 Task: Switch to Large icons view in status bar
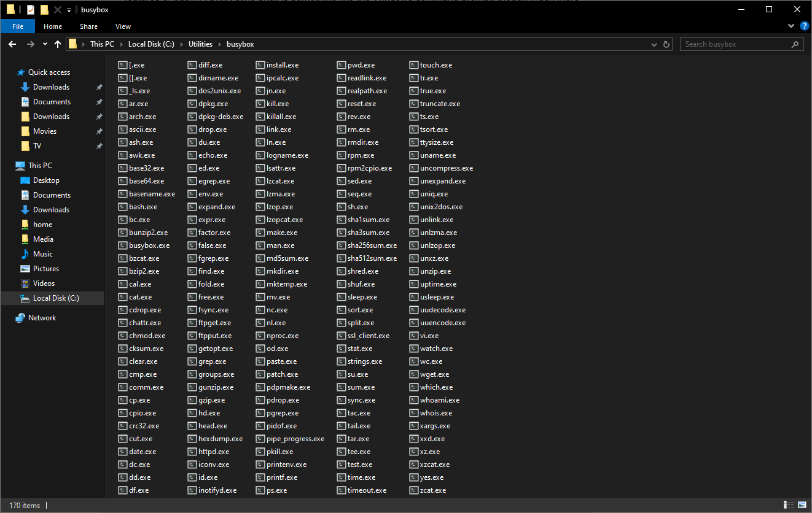802,505
